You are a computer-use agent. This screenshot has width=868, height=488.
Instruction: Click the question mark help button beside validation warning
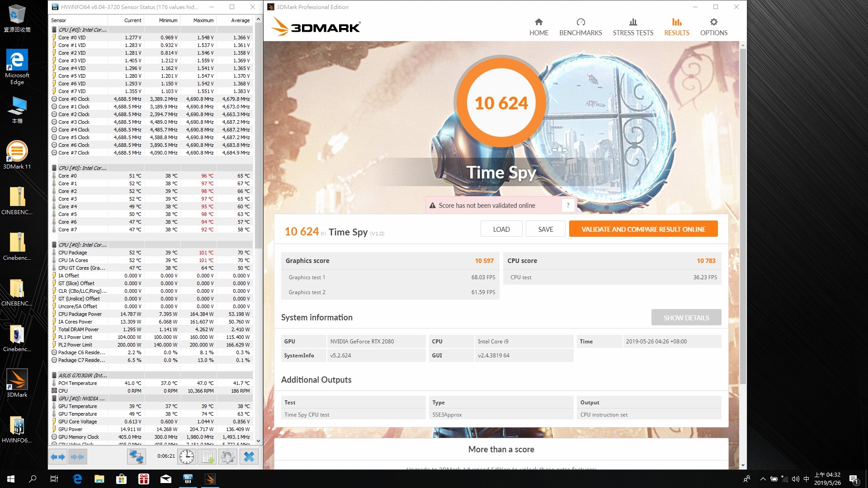click(x=568, y=205)
